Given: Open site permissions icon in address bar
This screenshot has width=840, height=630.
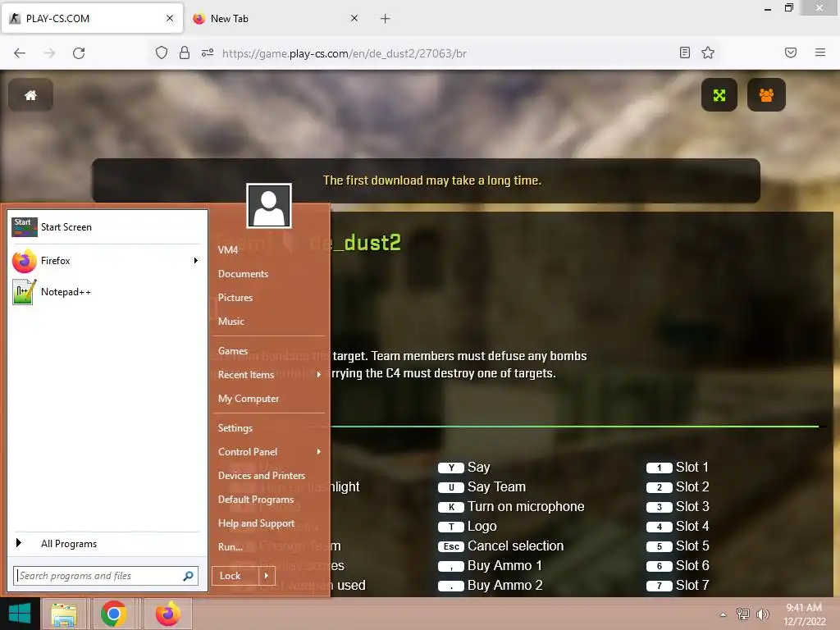Looking at the screenshot, I should click(x=208, y=52).
